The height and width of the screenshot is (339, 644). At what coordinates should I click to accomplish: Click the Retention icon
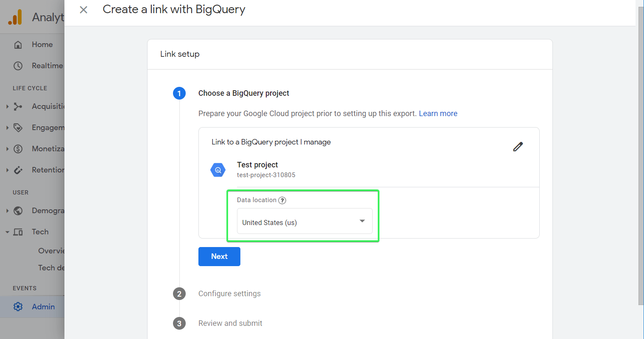(x=18, y=170)
